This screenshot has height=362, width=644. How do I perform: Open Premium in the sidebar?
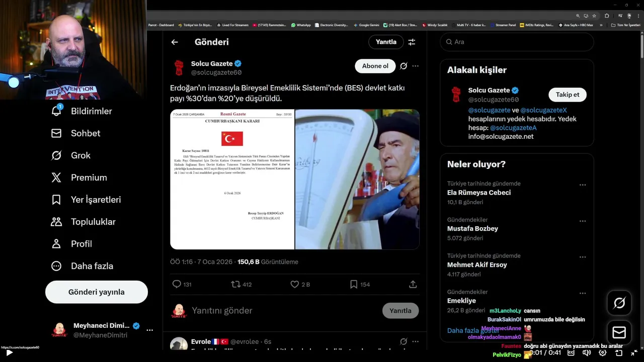pos(79,177)
